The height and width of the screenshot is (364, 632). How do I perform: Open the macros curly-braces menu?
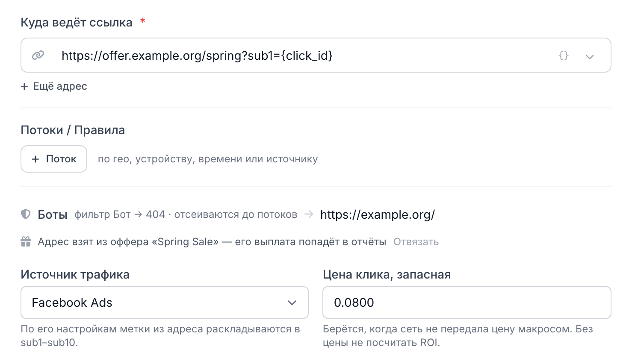[564, 56]
